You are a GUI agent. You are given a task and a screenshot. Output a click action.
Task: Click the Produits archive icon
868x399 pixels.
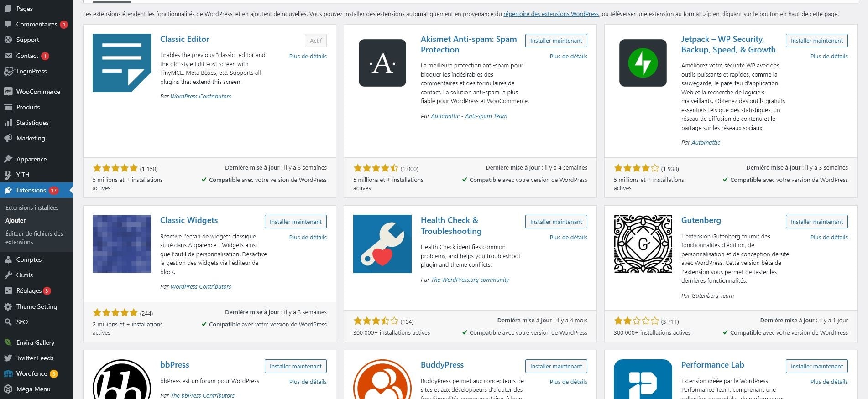click(x=8, y=107)
